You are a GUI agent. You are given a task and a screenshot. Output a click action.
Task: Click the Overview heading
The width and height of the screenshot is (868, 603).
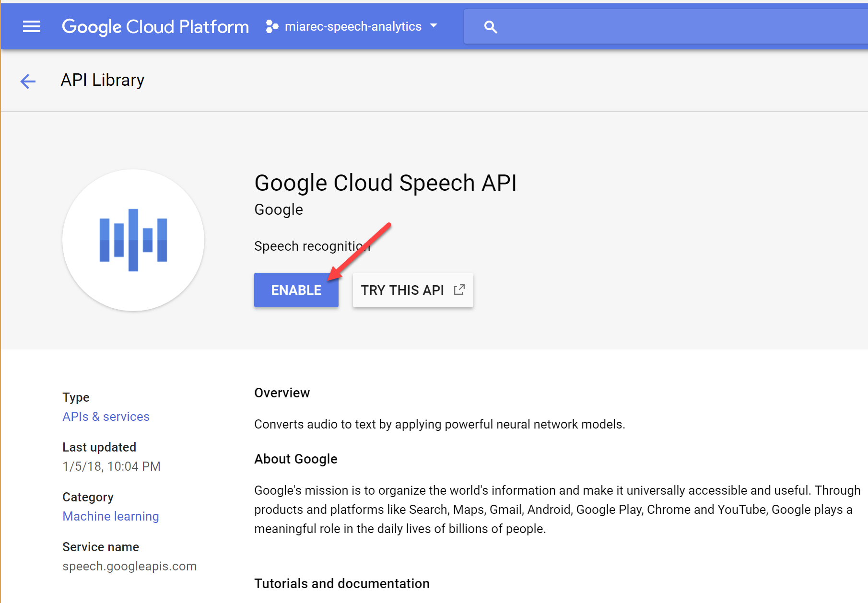click(282, 393)
